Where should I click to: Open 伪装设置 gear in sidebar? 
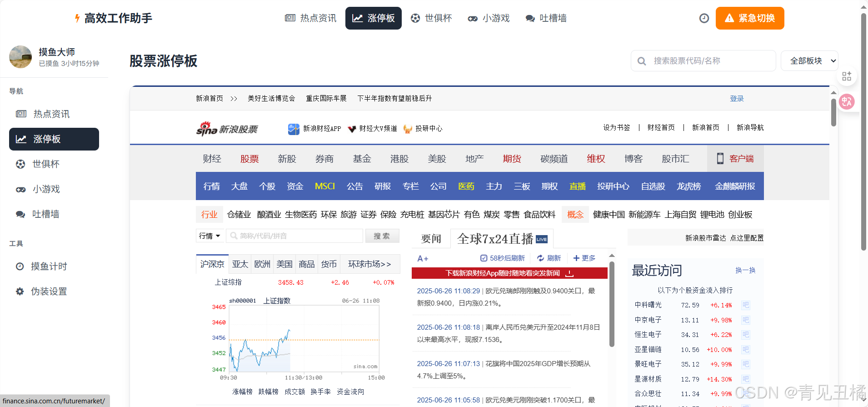[x=54, y=291]
